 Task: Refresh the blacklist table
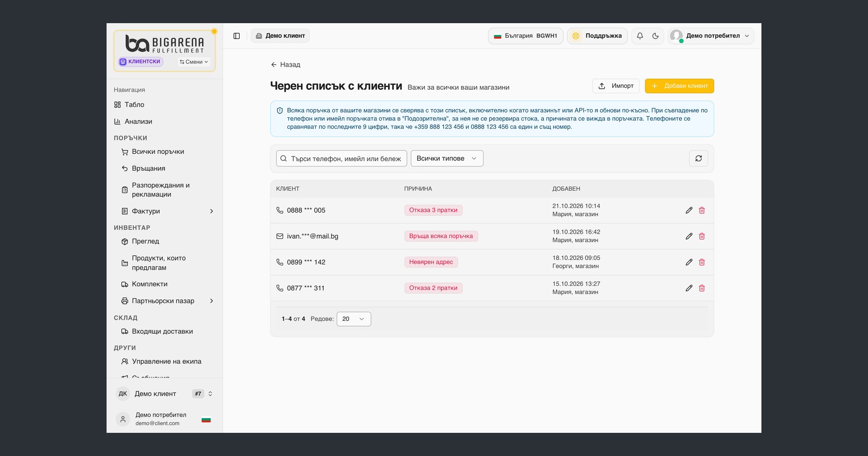[698, 158]
